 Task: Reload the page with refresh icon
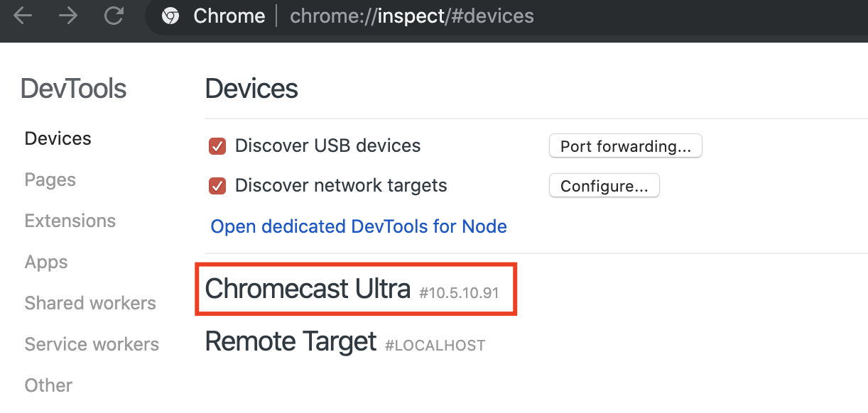[x=114, y=16]
